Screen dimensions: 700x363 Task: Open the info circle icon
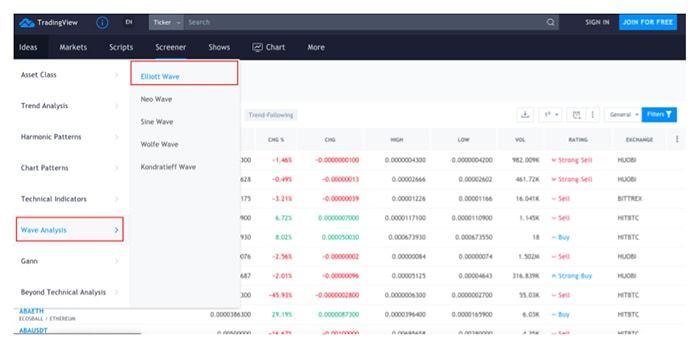[x=102, y=22]
